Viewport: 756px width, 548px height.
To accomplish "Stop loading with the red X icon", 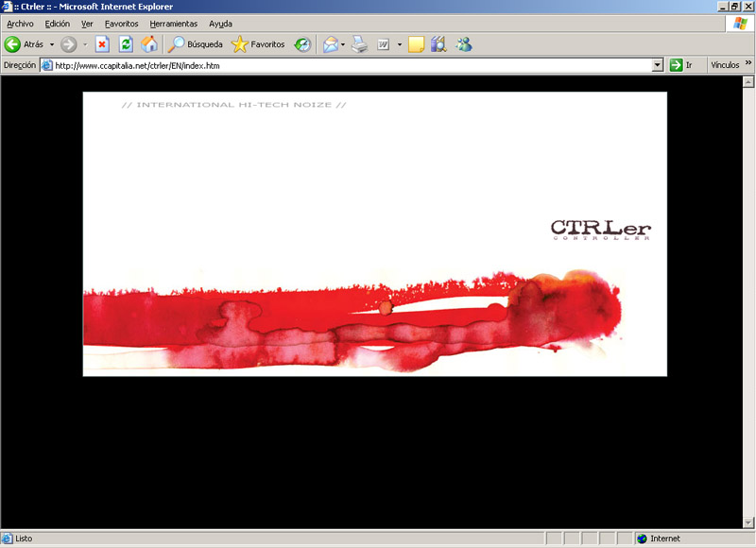I will 102,44.
